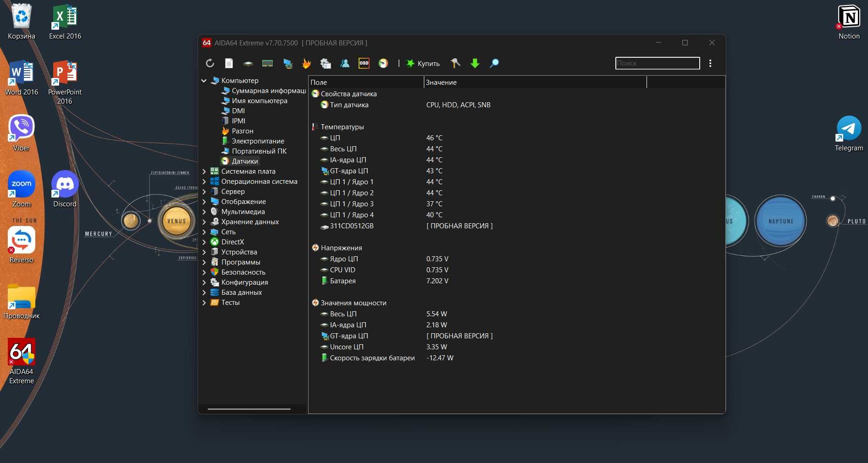Click the Температуры section heading
The image size is (868, 463).
(342, 127)
